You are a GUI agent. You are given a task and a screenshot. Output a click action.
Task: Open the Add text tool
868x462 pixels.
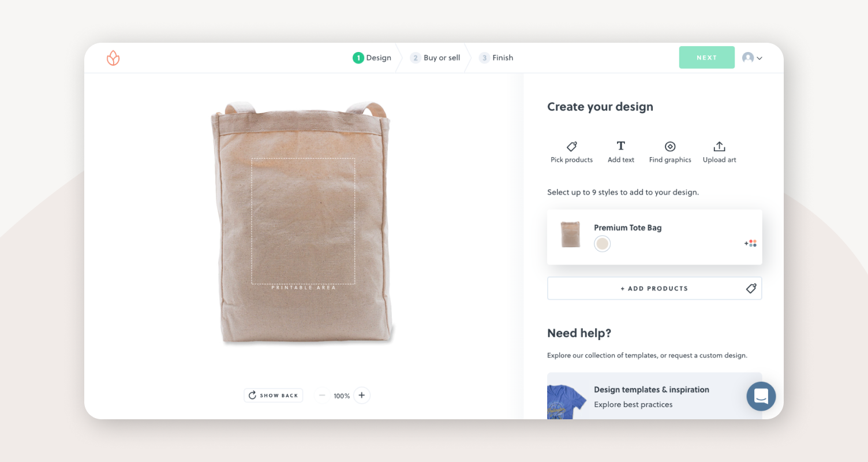coord(621,151)
